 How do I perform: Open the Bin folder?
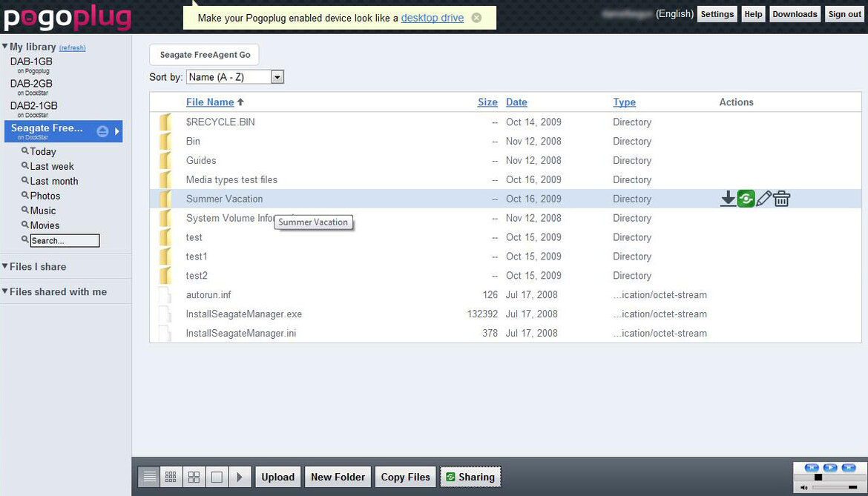(x=193, y=141)
